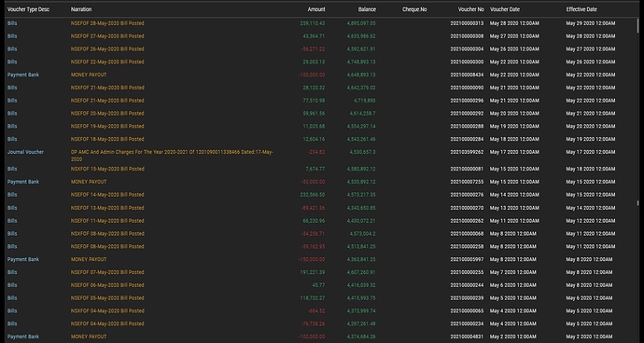Click effective date May 12 2020 12:00AM
The height and width of the screenshot is (343, 644).
591,221
